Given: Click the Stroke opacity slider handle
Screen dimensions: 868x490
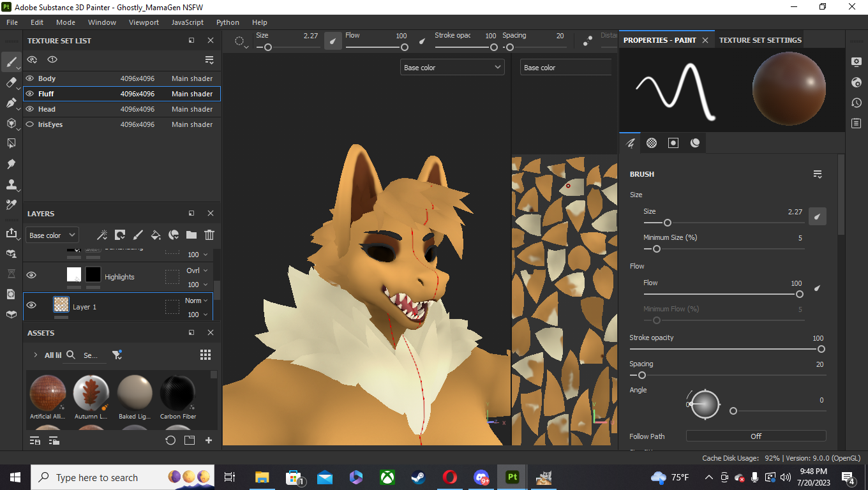Looking at the screenshot, I should coord(821,349).
